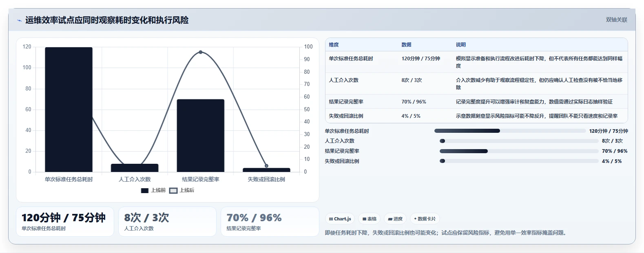Toggle the 上线前 legend swatch
The width and height of the screenshot is (644, 253).
[145, 191]
